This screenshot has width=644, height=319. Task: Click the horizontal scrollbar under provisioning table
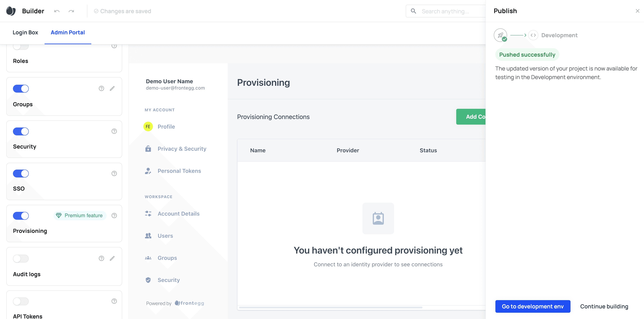pos(330,307)
